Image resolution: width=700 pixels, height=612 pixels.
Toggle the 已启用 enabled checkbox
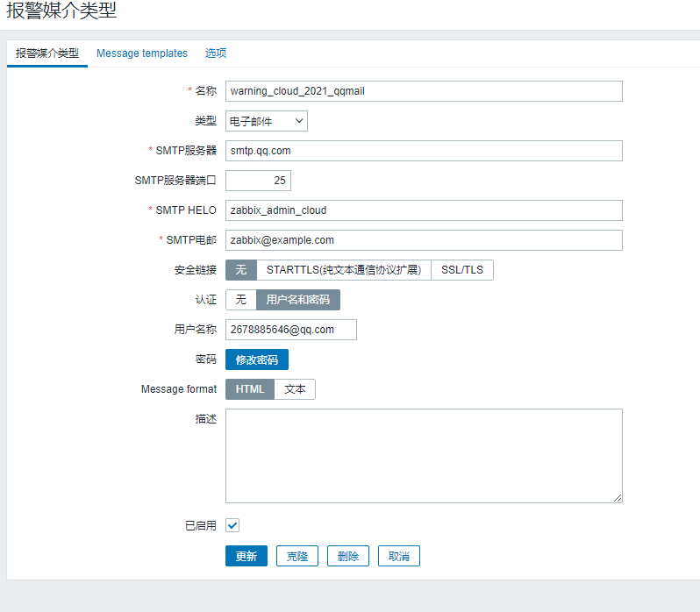tap(232, 525)
